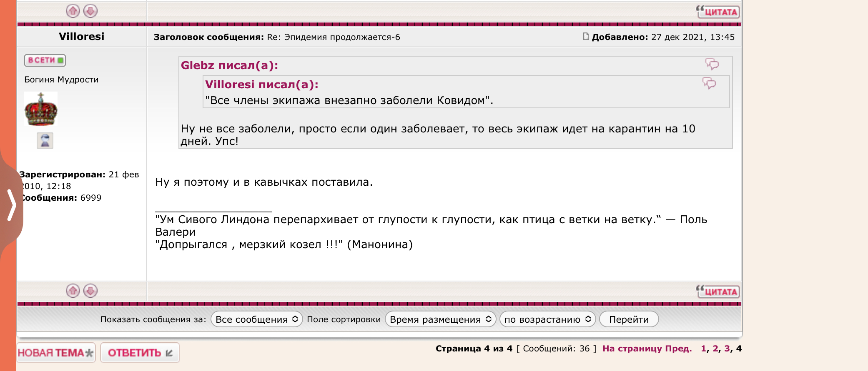Viewport: 868px width, 371px height.
Task: Click the crown avatar image of Villoresi
Action: 41,109
